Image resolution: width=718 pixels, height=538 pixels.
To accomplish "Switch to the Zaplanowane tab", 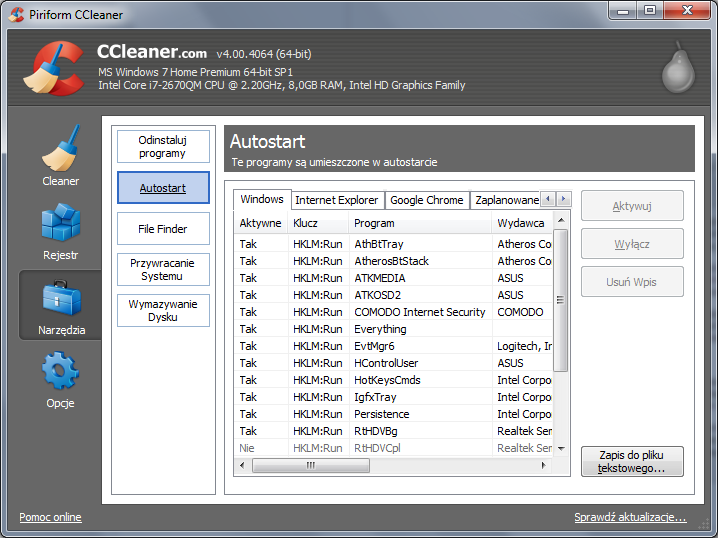I will pyautogui.click(x=506, y=200).
